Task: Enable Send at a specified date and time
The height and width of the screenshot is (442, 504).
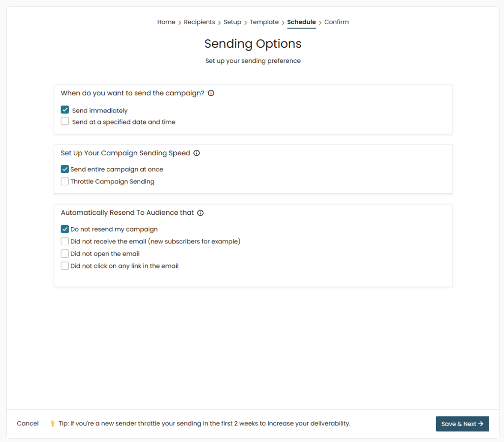Action: pos(65,121)
